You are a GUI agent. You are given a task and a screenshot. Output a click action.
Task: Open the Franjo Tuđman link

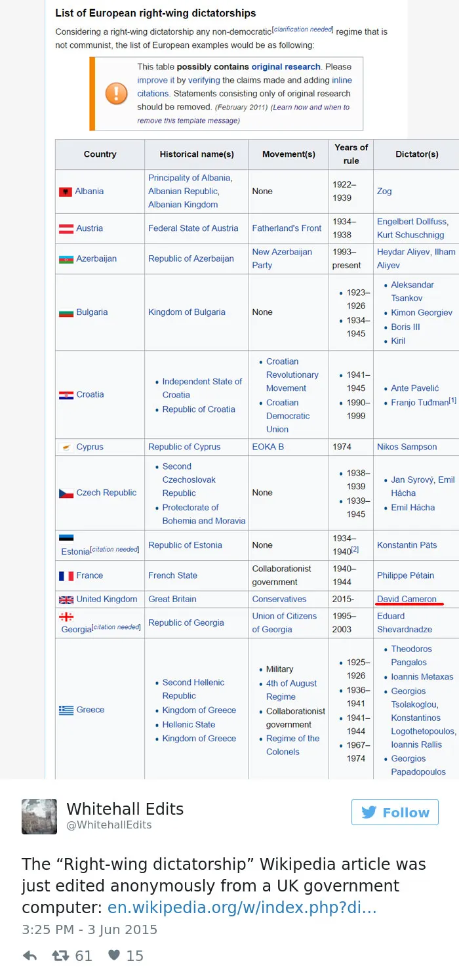pyautogui.click(x=420, y=403)
